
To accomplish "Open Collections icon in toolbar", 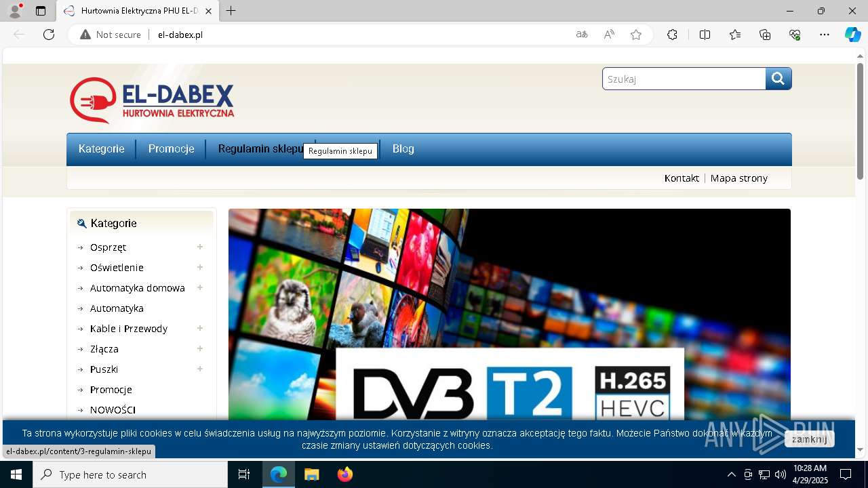I will [x=765, y=35].
